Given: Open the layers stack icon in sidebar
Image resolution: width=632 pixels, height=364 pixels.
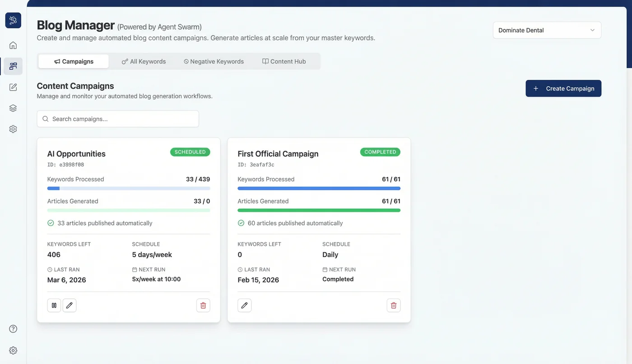Looking at the screenshot, I should (13, 107).
